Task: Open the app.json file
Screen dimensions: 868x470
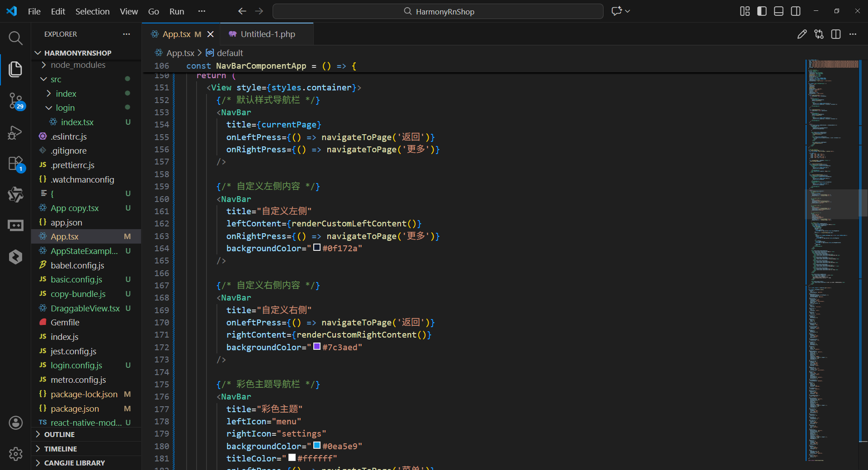Action: pos(86,222)
